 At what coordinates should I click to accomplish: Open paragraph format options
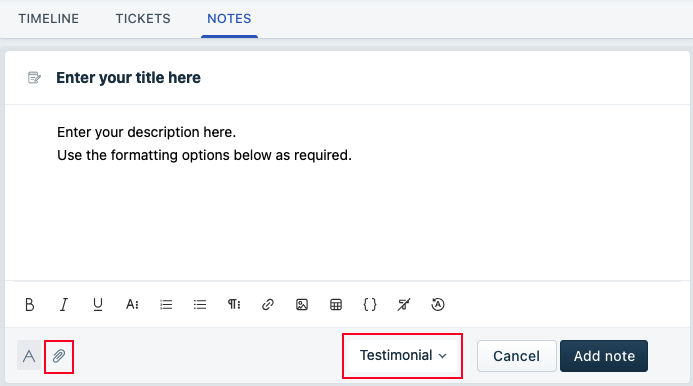[234, 304]
